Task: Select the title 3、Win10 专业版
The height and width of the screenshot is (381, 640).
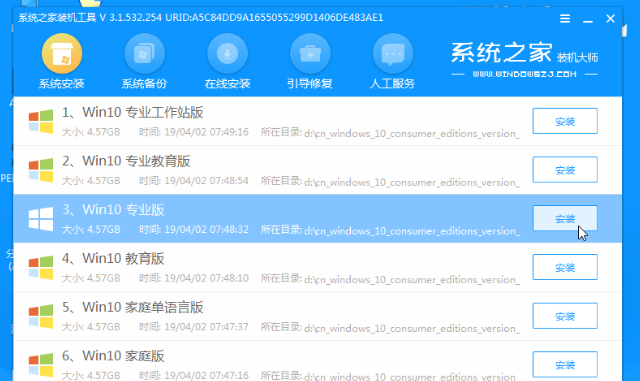Action: point(113,210)
